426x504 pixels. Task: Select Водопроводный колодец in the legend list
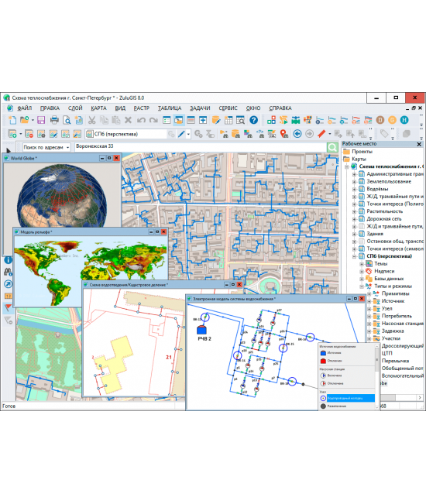(350, 398)
